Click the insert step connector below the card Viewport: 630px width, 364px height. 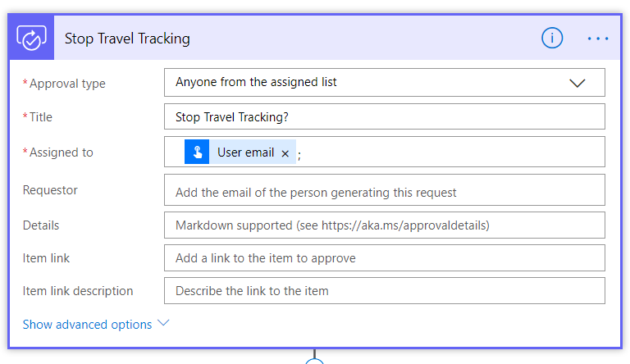[x=314, y=361]
